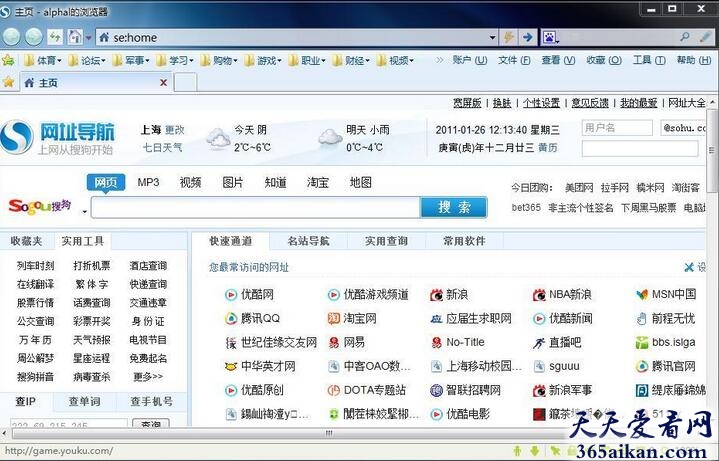The image size is (719, 461).
Task: Expand the 游戏 bookmarks folder
Action: (x=262, y=60)
